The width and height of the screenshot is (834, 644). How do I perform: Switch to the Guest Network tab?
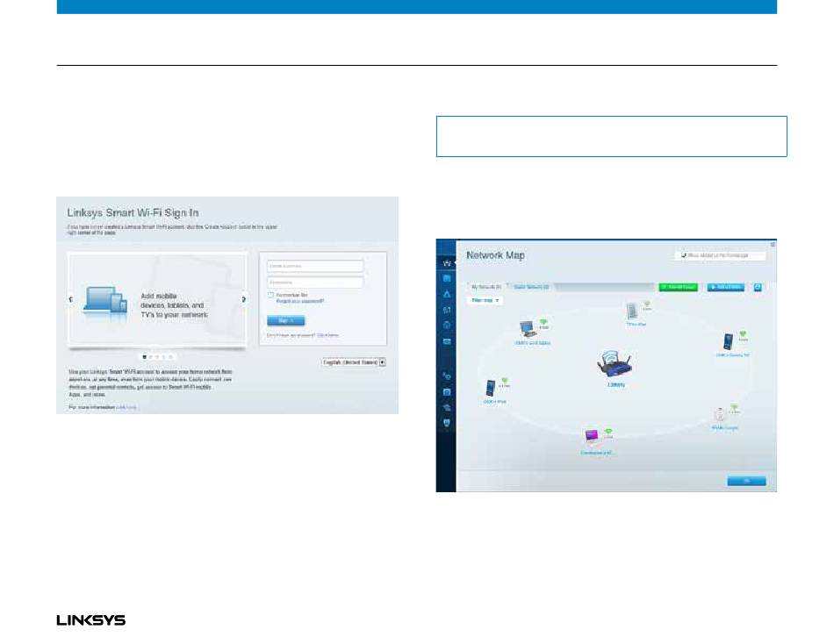(531, 287)
